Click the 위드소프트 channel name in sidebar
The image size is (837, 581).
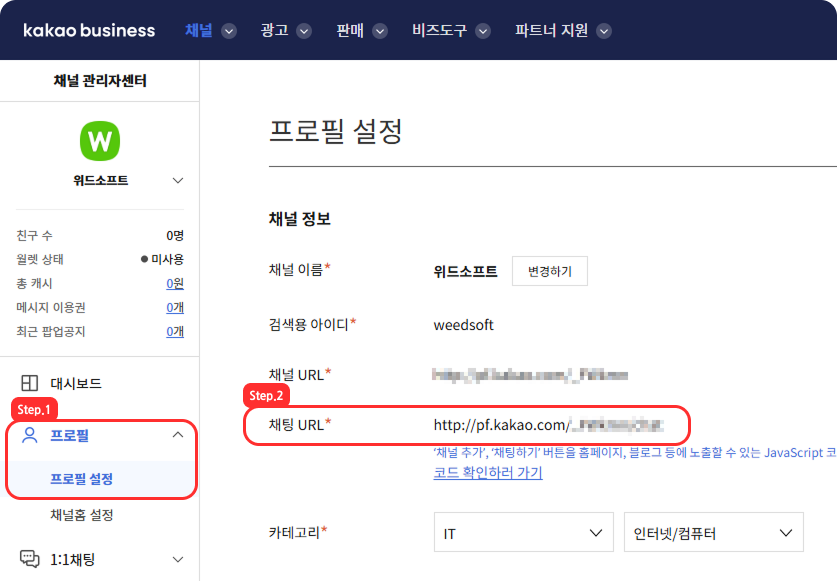coord(100,180)
